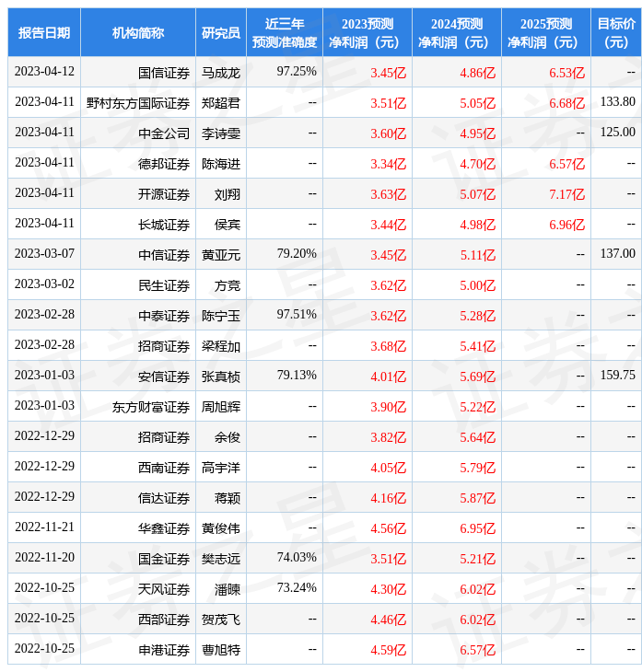The height and width of the screenshot is (672, 642).
Task: Click the 2022-11-20 report date
Action: point(44,558)
